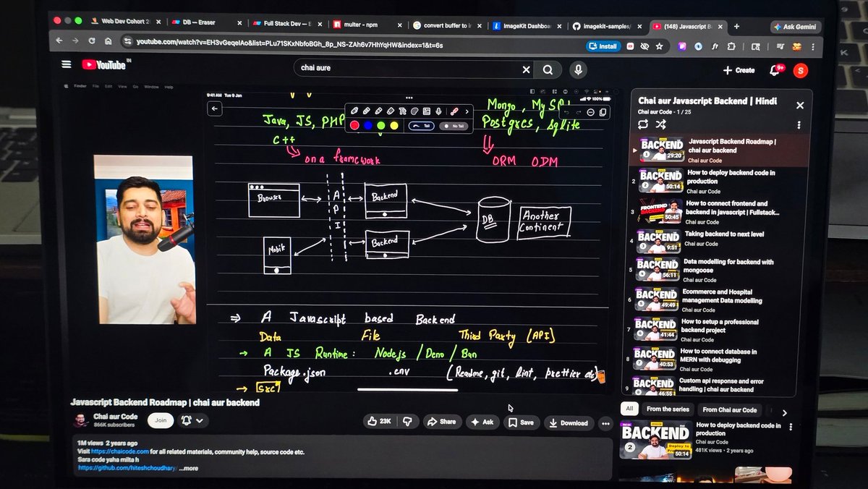
Task: Open the chaicode.com link
Action: pos(119,451)
